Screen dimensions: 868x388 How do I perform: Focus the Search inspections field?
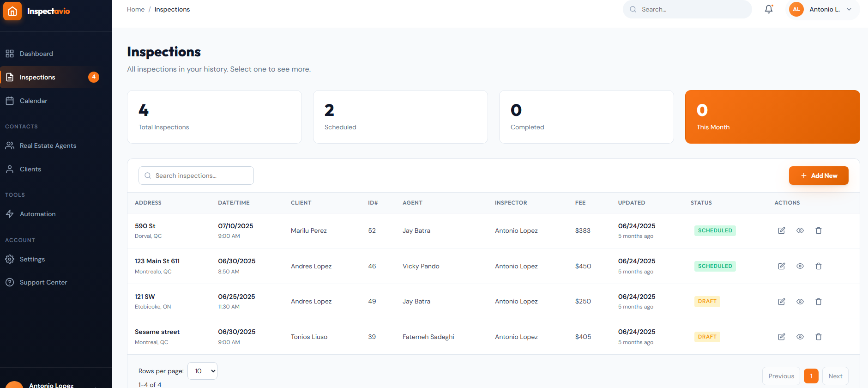click(x=196, y=176)
